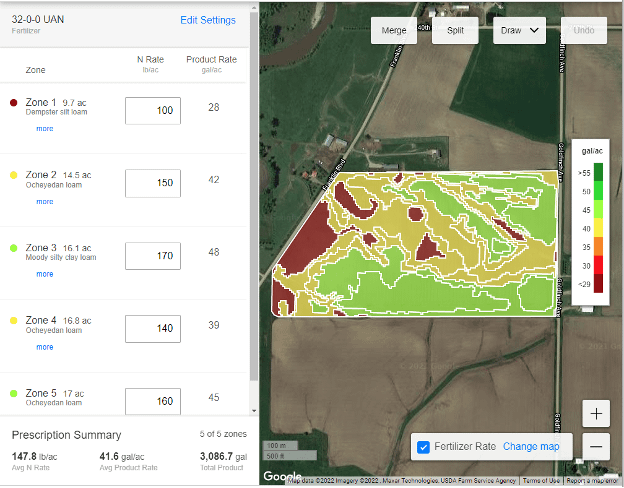Click the Zone 3 green dot
624x488 pixels.
(x=13, y=248)
